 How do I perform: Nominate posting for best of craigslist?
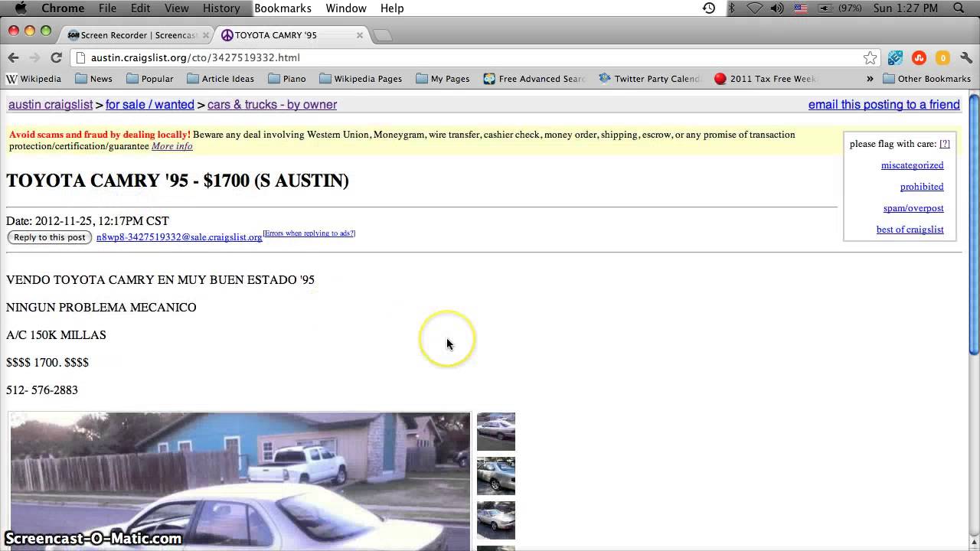(910, 230)
